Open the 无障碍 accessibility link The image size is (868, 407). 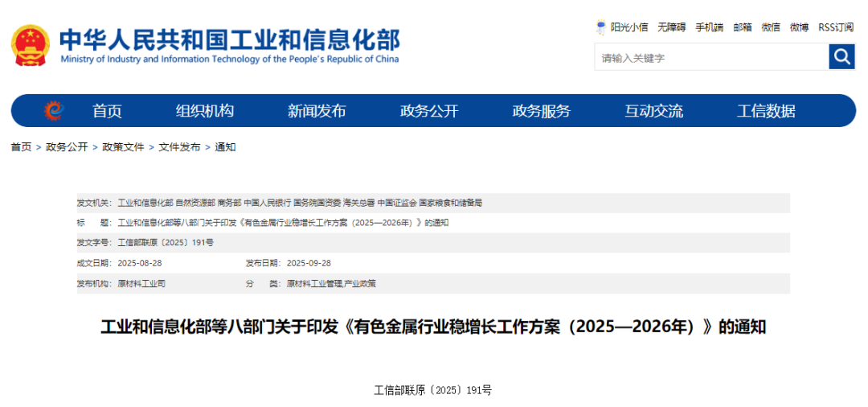[671, 27]
